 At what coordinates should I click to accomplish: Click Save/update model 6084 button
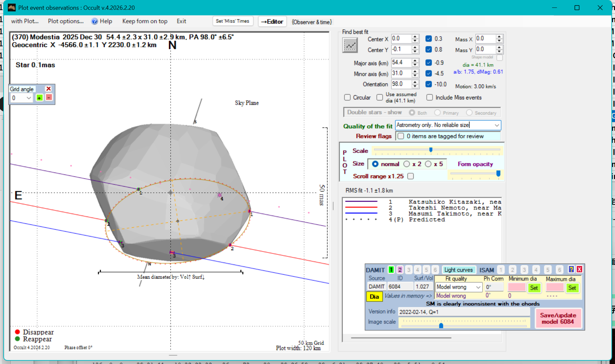pyautogui.click(x=558, y=318)
